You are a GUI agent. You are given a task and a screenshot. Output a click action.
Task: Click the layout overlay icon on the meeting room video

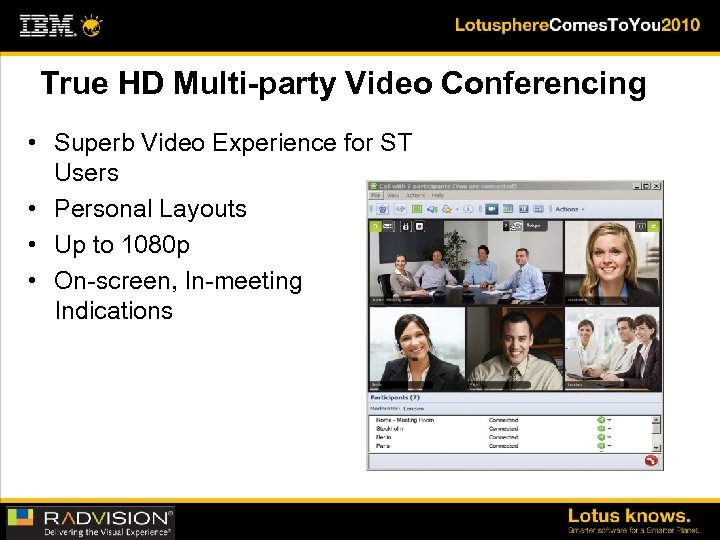(388, 226)
